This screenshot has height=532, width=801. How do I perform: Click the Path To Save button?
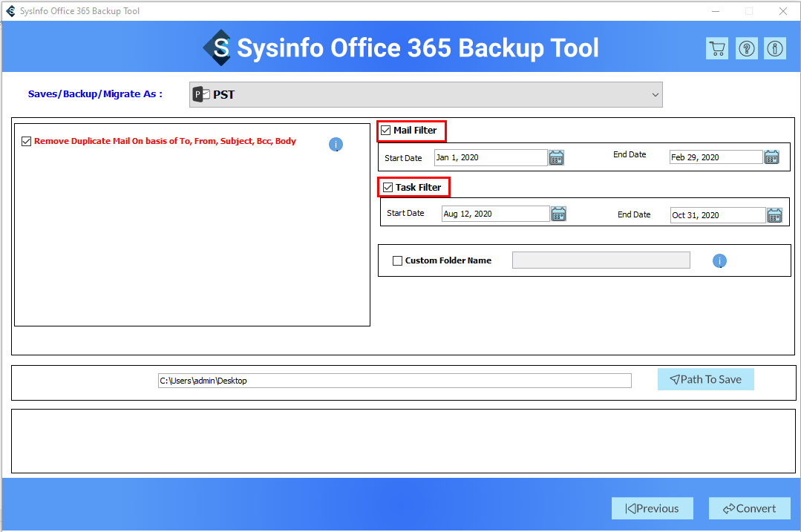705,379
